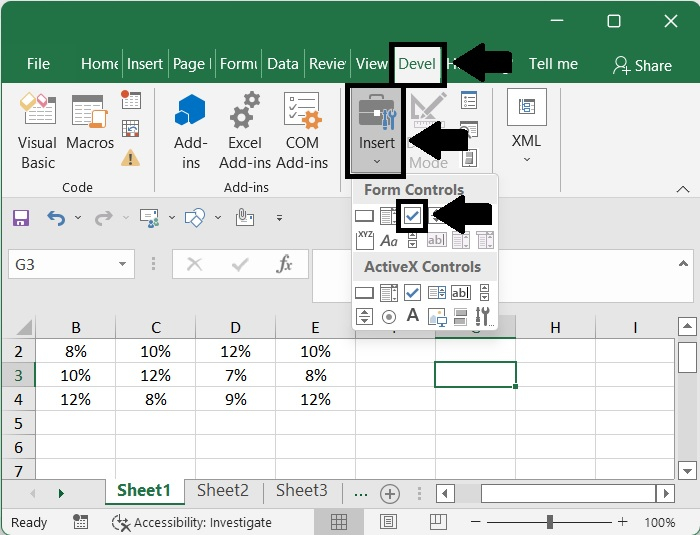Screen dimensions: 700x535
Task: Open COM Add-ins
Action: (302, 131)
